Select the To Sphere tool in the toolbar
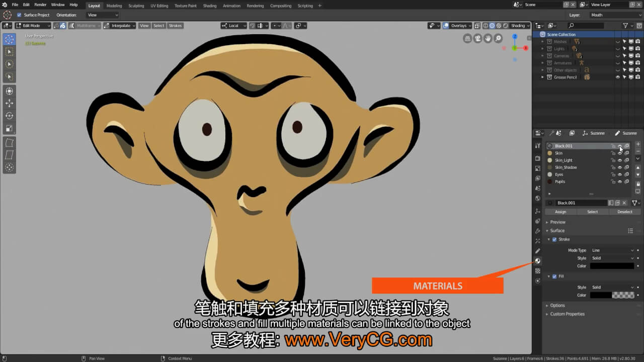Screen dimensions: 644x362 tap(9, 167)
